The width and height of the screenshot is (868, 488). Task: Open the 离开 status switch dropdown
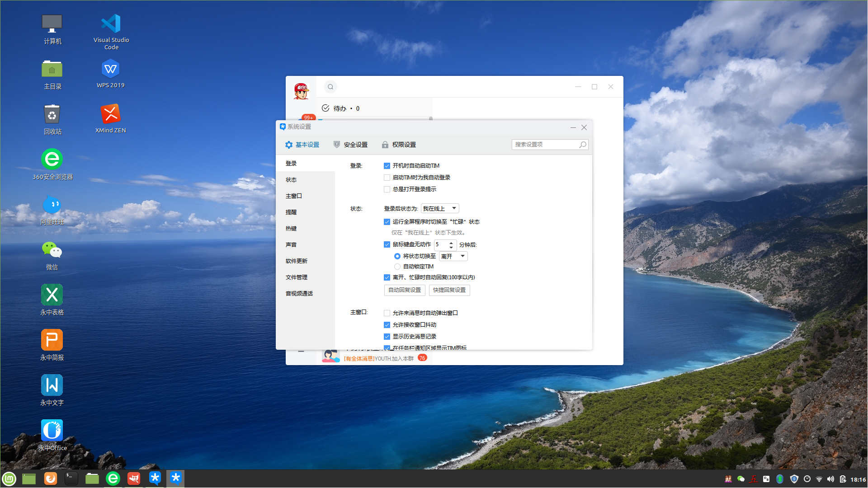453,256
